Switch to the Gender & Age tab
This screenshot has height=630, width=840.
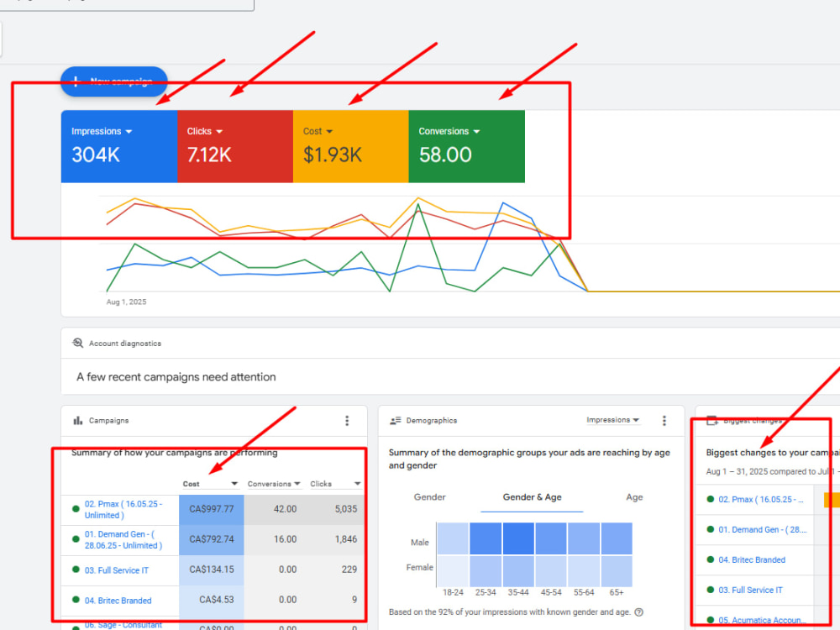532,497
